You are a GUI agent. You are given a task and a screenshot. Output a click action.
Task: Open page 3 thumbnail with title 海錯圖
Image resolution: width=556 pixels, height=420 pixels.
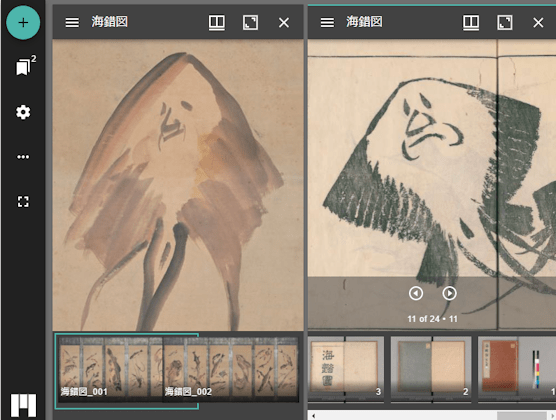[x=346, y=369]
